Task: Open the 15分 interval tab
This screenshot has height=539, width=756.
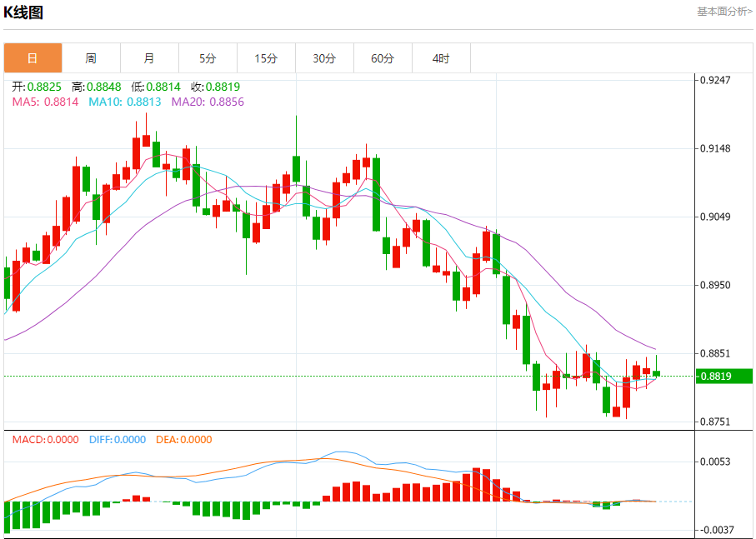Action: click(266, 58)
